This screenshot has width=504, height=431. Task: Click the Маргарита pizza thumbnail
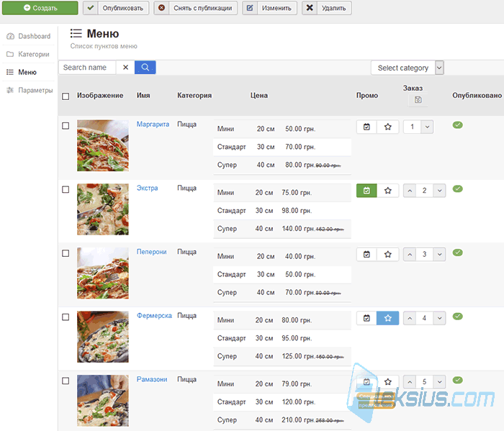tap(103, 145)
